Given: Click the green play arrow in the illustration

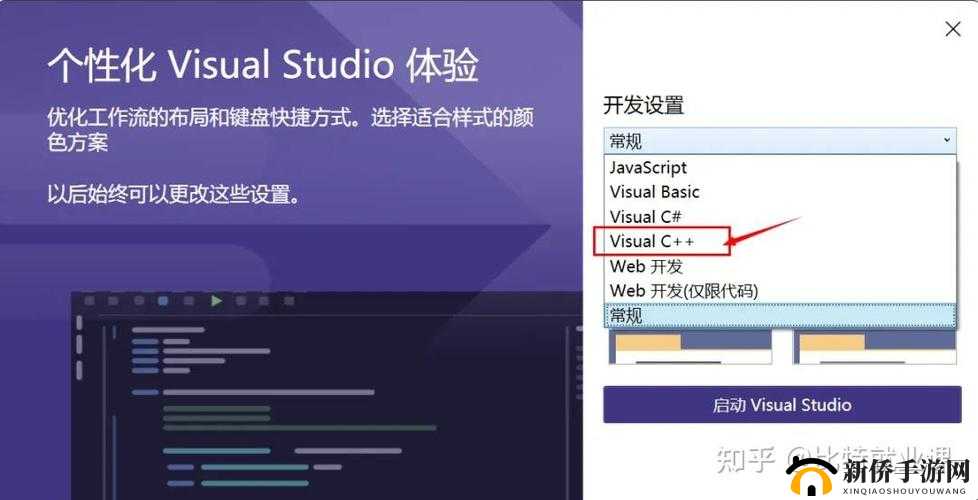Looking at the screenshot, I should [x=216, y=300].
